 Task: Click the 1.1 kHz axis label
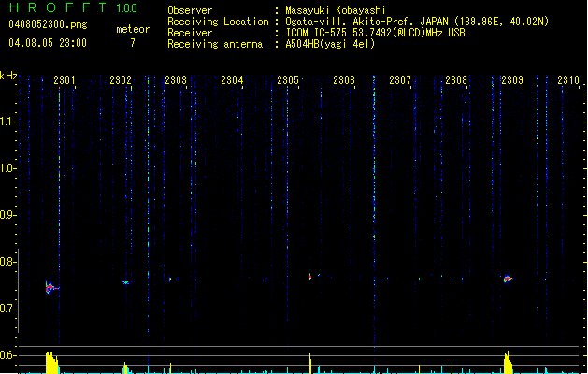pyautogui.click(x=7, y=122)
